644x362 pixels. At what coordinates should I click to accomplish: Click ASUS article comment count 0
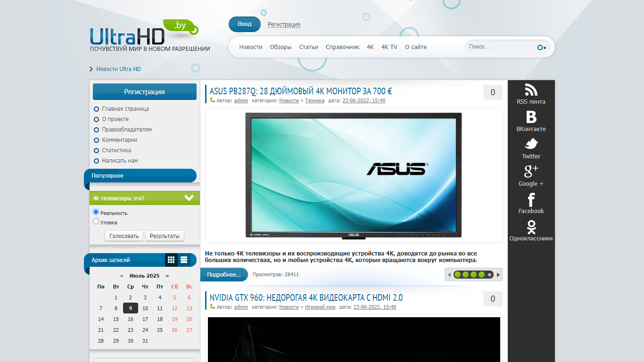coord(493,92)
